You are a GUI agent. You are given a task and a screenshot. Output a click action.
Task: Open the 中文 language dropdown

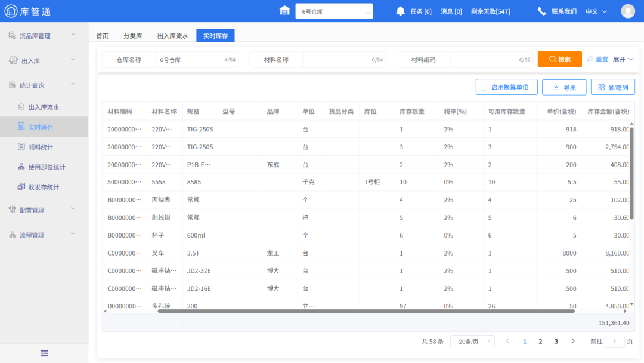click(596, 11)
